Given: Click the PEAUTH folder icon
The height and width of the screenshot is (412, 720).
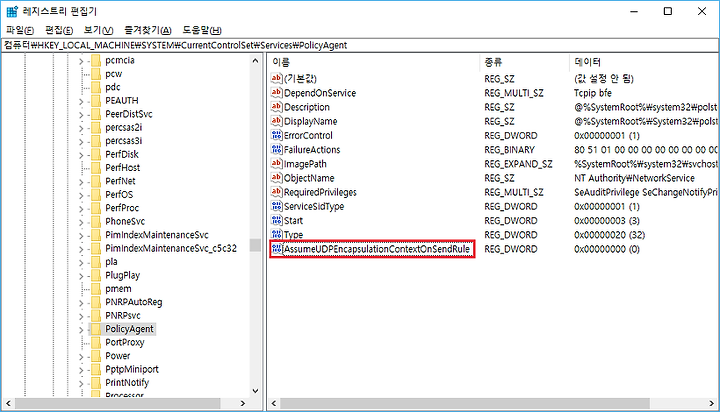Looking at the screenshot, I should (96, 101).
